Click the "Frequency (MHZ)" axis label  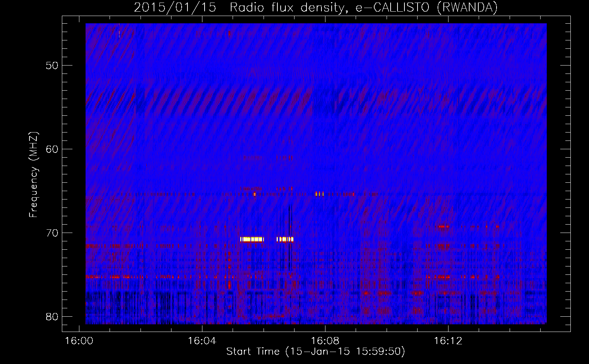click(33, 175)
